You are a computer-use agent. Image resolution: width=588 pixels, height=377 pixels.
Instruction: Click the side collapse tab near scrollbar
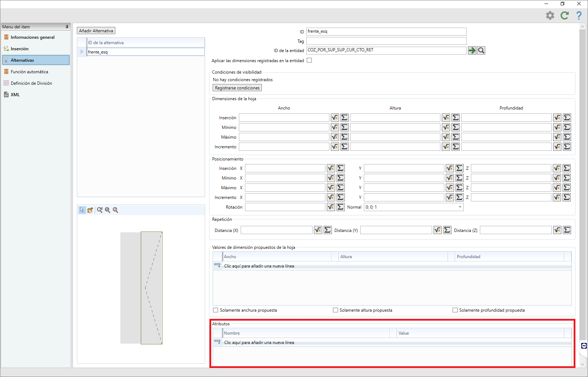click(x=584, y=346)
